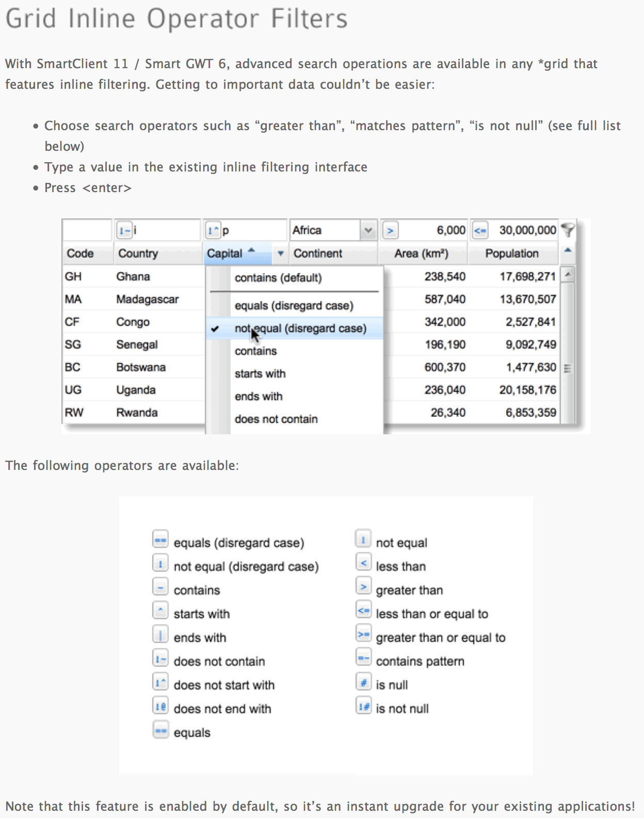The image size is (644, 818).
Task: Open the Capital column header menu arrow
Action: (280, 254)
